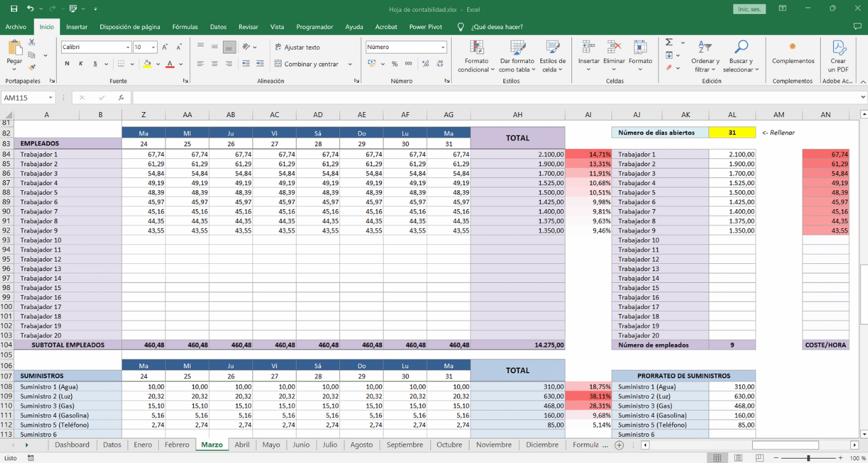868x463 pixels.
Task: Click the yellow fill color button
Action: 147,64
